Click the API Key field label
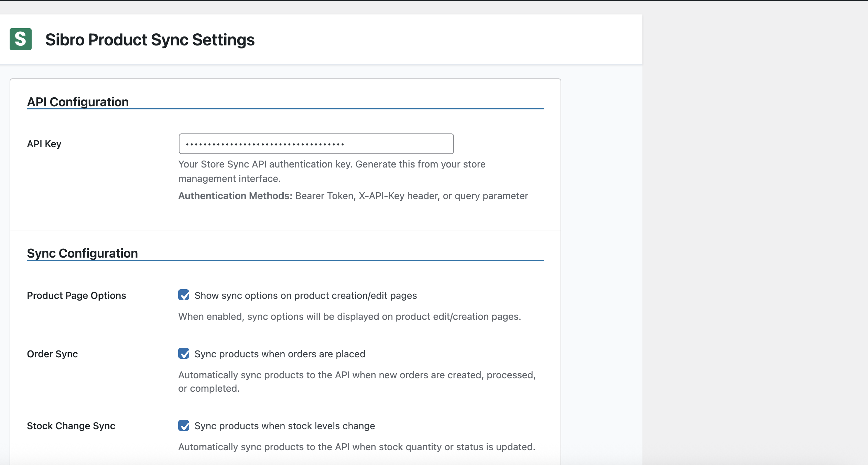 click(44, 144)
